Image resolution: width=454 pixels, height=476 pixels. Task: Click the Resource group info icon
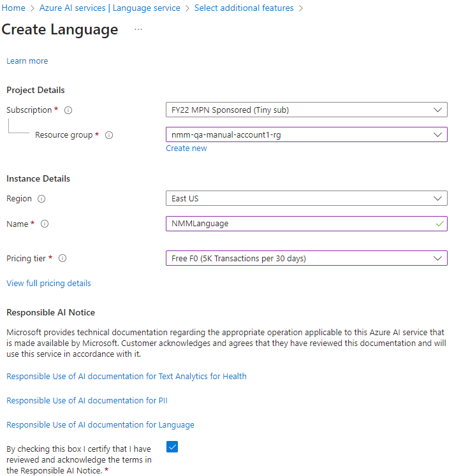click(x=109, y=135)
